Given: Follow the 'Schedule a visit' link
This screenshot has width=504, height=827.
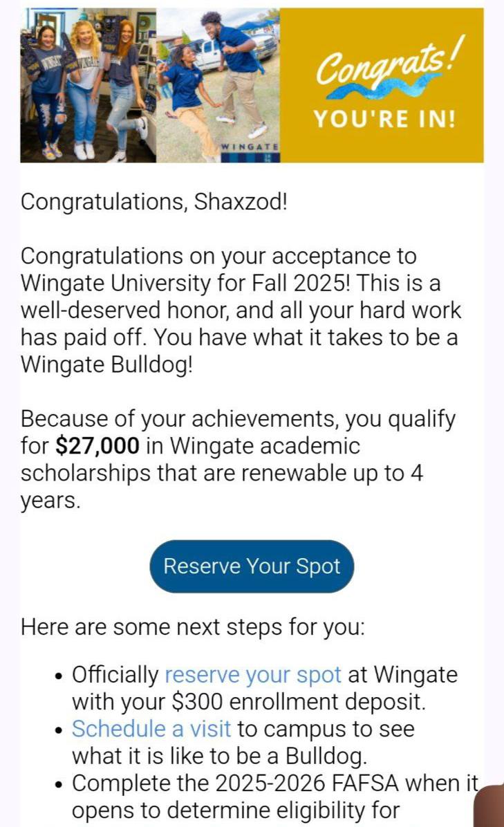Looking at the screenshot, I should pos(151,729).
